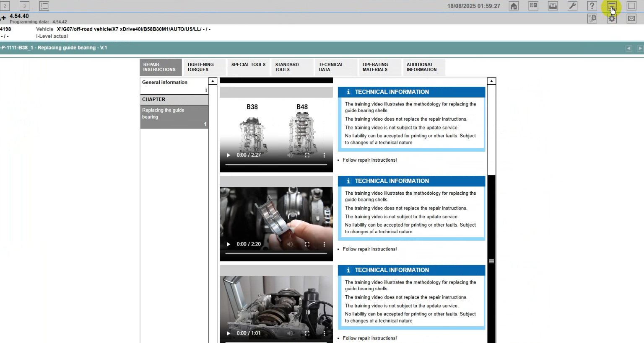
Task: Open the Special Tools tab
Action: 248,67
